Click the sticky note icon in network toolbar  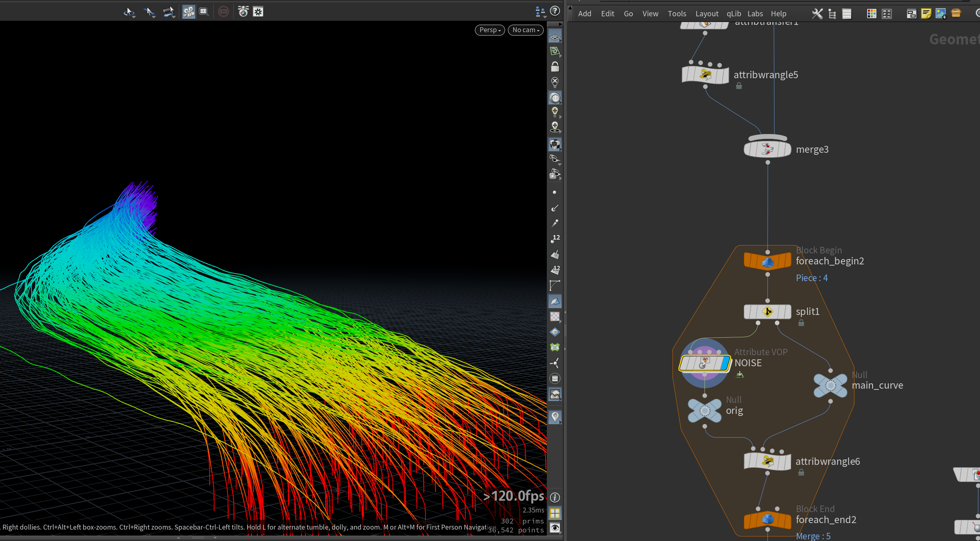click(926, 14)
